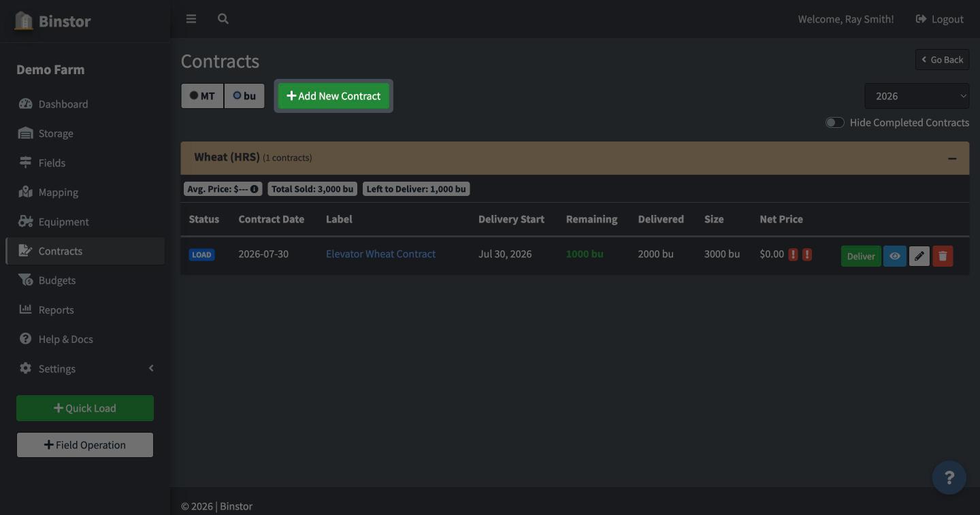The height and width of the screenshot is (515, 980).
Task: Open the search magnifier icon
Action: click(223, 19)
